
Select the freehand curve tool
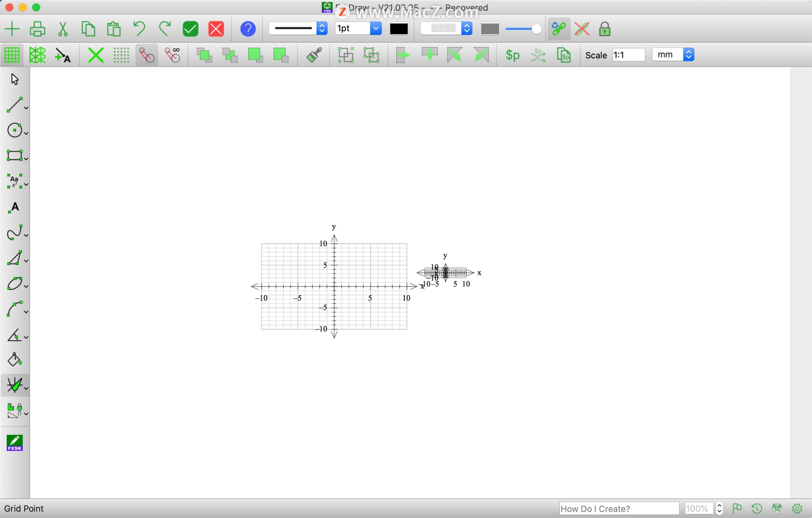tap(14, 232)
